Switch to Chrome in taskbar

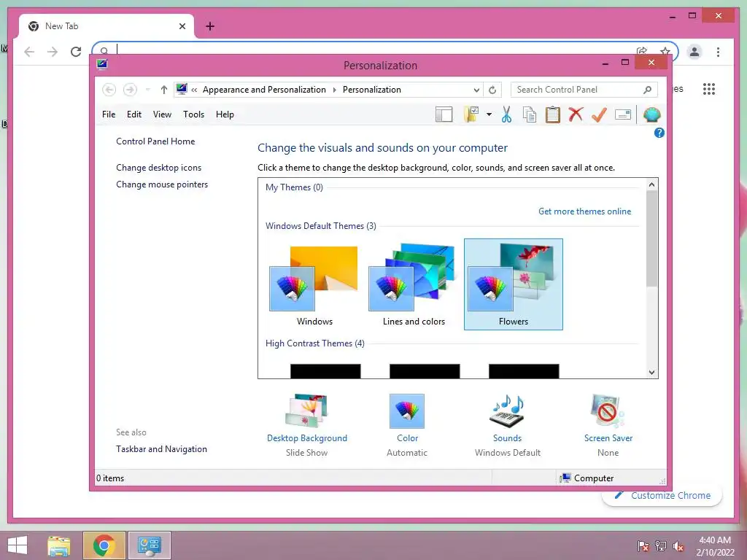[104, 545]
